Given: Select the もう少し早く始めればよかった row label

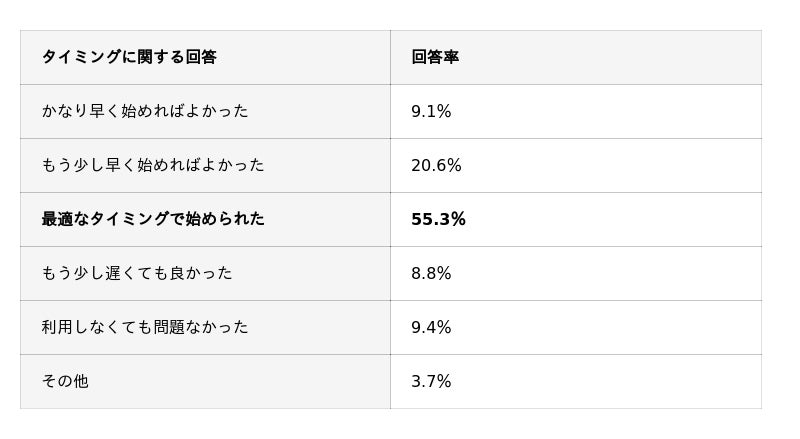Looking at the screenshot, I should (x=153, y=165).
